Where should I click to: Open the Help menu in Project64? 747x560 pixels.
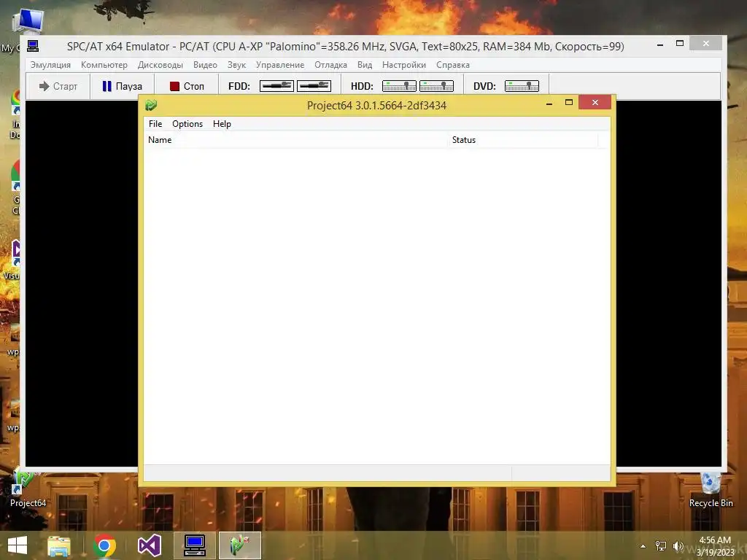point(222,124)
